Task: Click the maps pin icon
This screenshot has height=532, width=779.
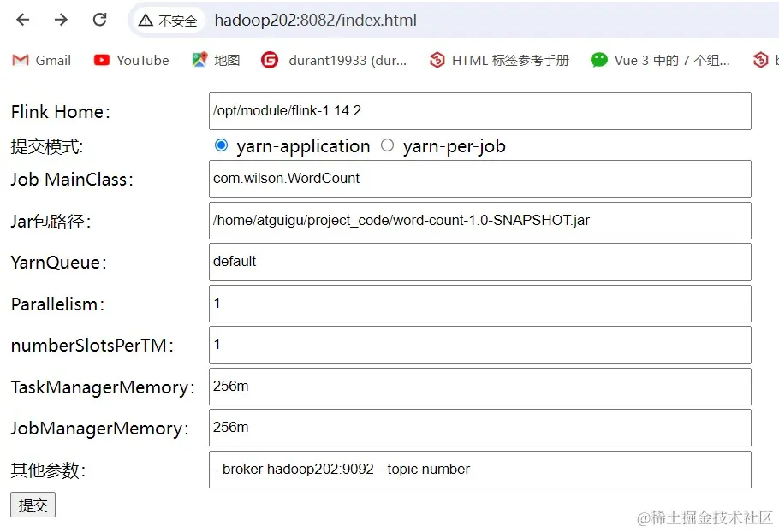Action: pyautogui.click(x=199, y=60)
